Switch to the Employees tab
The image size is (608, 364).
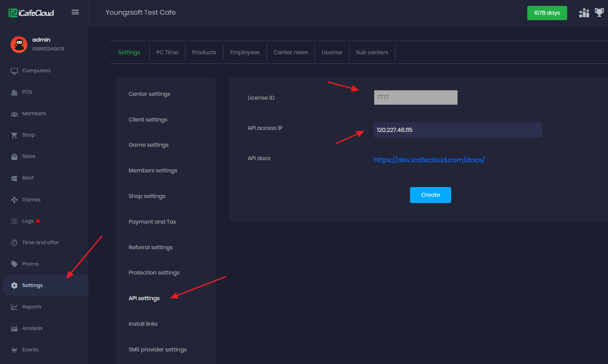pos(245,53)
